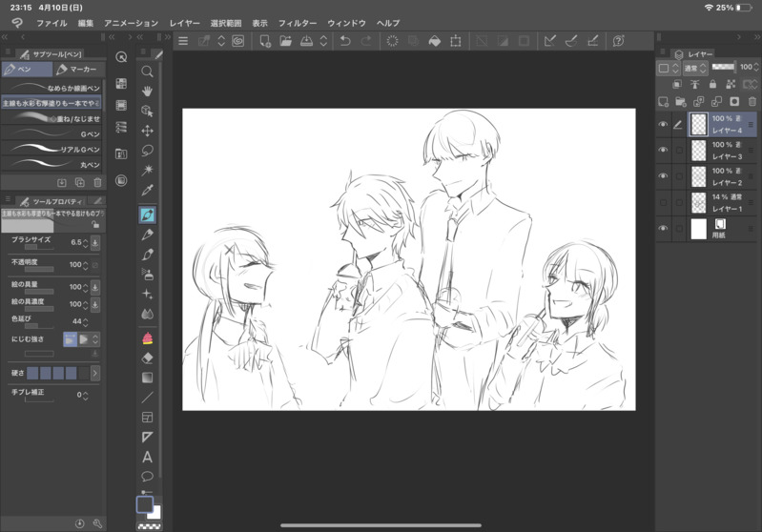762x532 pixels.
Task: Select the Eyedropper tool
Action: tap(147, 190)
